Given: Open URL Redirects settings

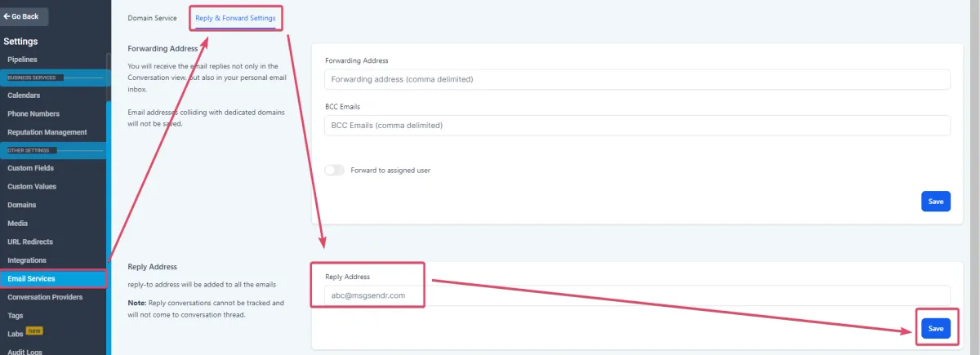Looking at the screenshot, I should click(x=30, y=242).
